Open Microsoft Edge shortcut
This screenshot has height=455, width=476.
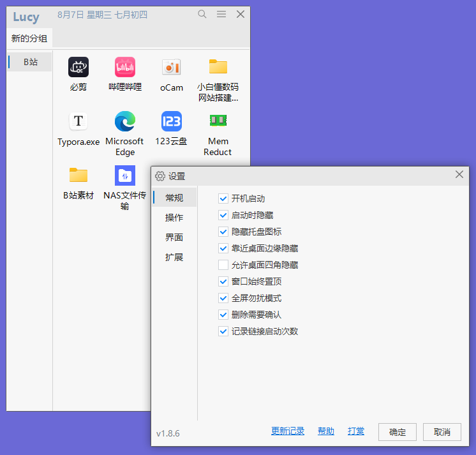[x=125, y=121]
